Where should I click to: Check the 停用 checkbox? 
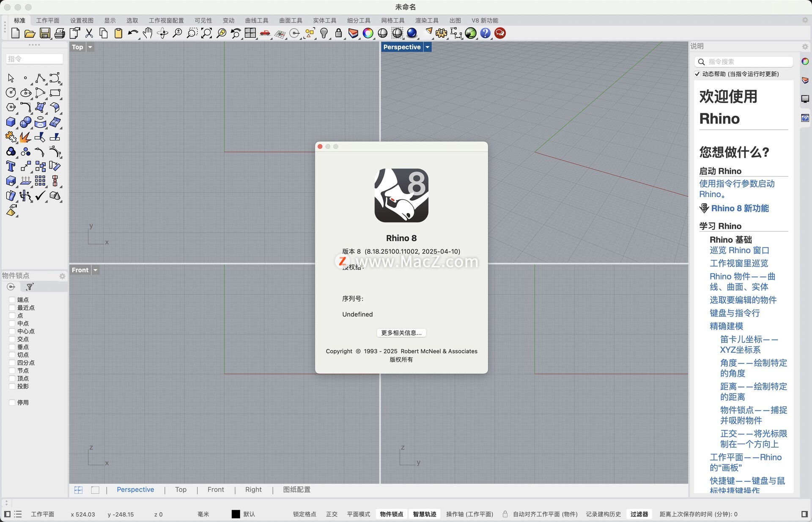click(12, 402)
